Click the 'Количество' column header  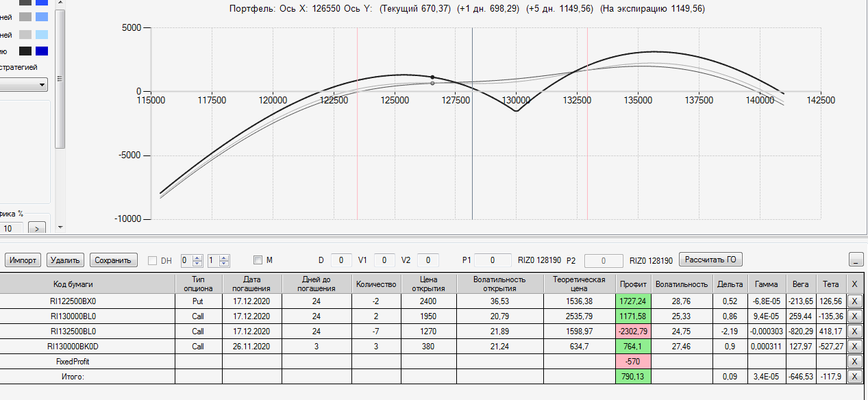click(376, 284)
